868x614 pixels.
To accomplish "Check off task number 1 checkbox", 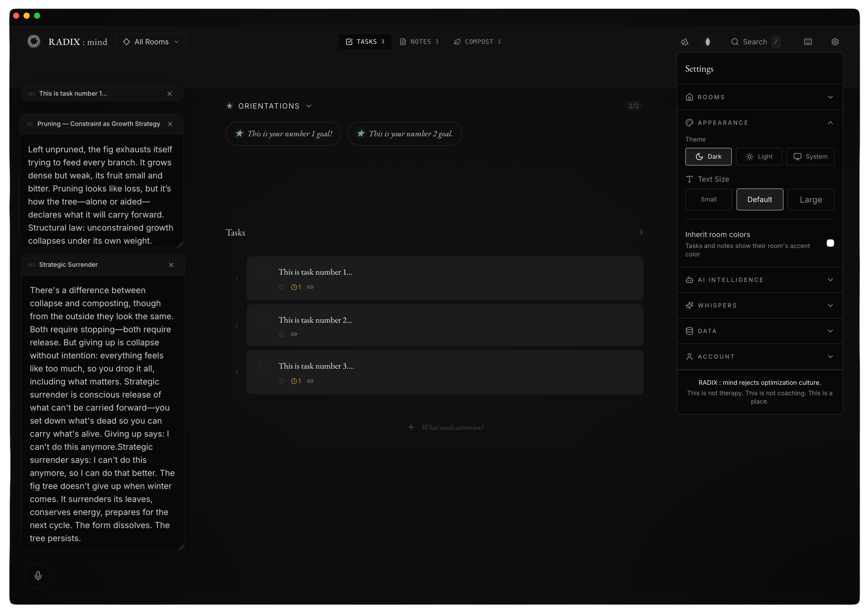I will [x=265, y=271].
